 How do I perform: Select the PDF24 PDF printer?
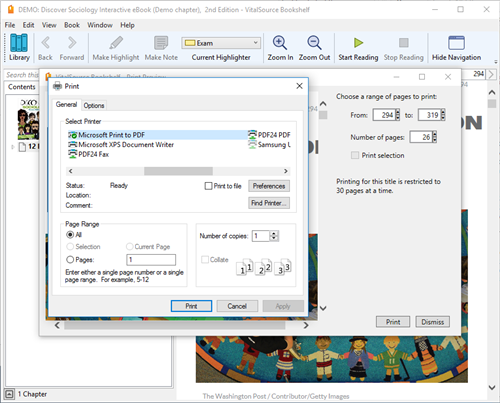pyautogui.click(x=269, y=135)
